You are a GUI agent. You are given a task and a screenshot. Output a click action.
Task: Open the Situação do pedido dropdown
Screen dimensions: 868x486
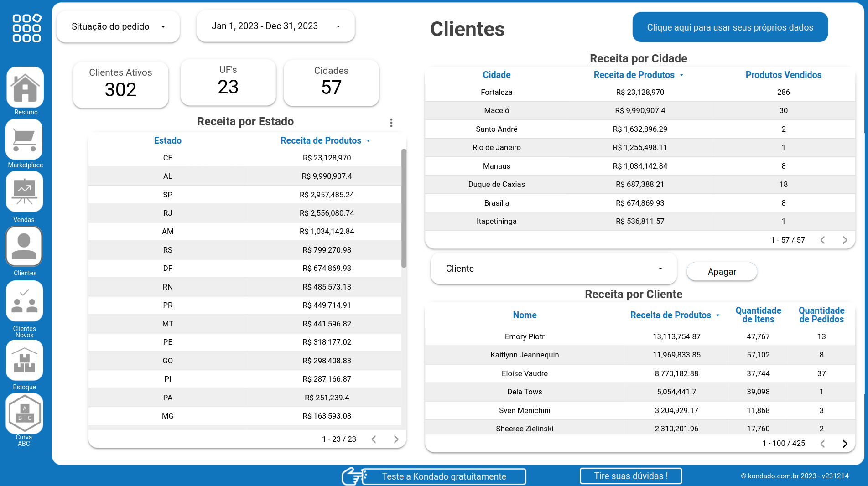pos(118,26)
